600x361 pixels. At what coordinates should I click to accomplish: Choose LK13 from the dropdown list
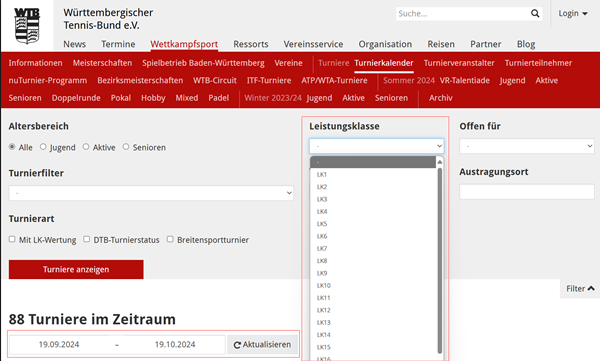pos(373,323)
